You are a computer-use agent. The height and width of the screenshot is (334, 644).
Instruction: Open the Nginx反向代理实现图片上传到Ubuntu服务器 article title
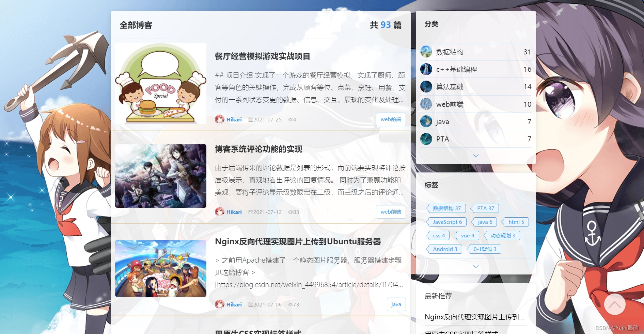(298, 241)
